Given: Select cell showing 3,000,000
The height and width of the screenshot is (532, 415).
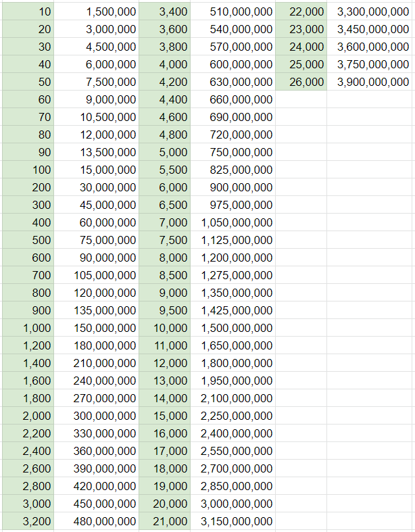Looking at the screenshot, I should [97, 29].
